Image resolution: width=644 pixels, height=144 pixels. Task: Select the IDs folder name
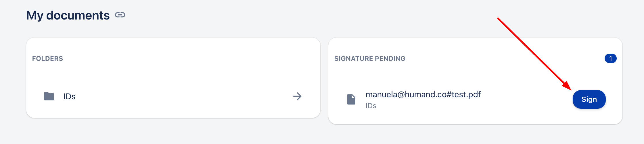point(69,97)
